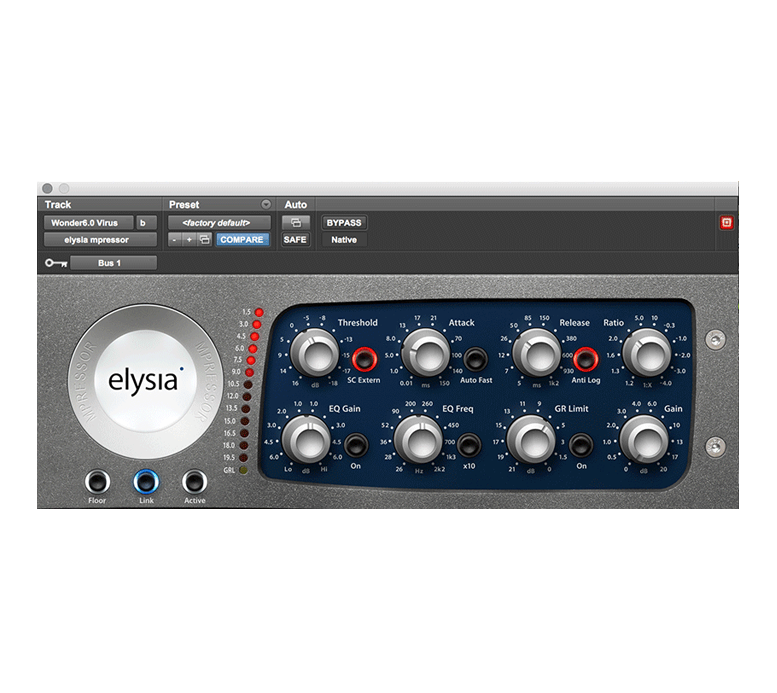
Task: Click the upper rack screw
Action: tap(715, 340)
